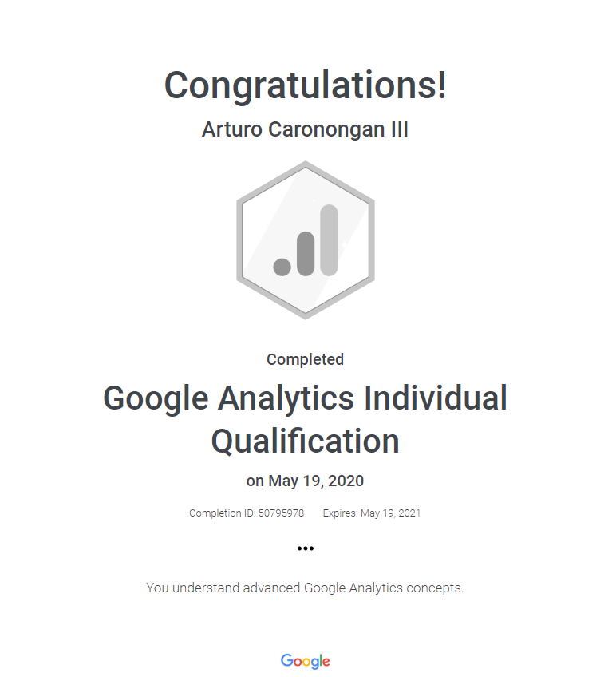Select the name Arturo Caronongan III
This screenshot has height=677, width=616.
coord(306,129)
